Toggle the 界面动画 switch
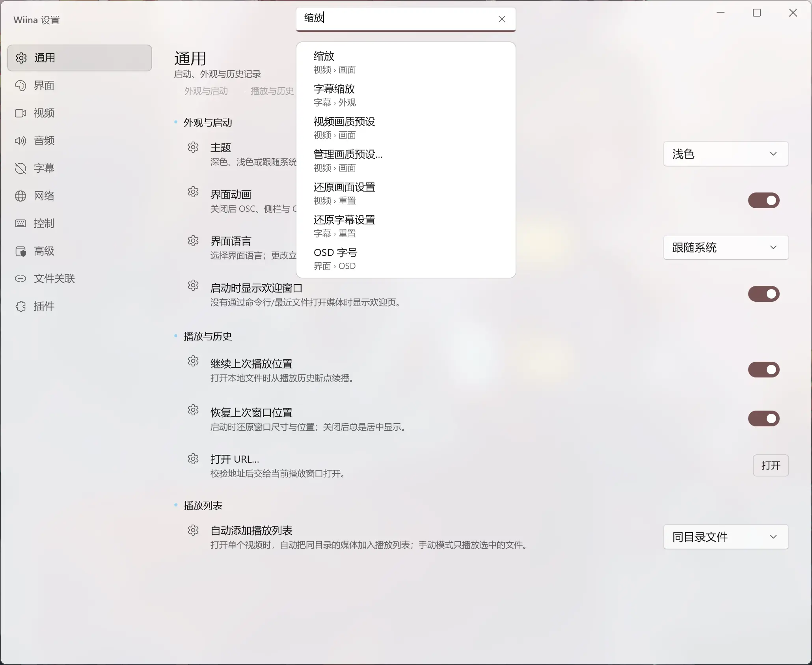The width and height of the screenshot is (812, 665). click(x=764, y=200)
